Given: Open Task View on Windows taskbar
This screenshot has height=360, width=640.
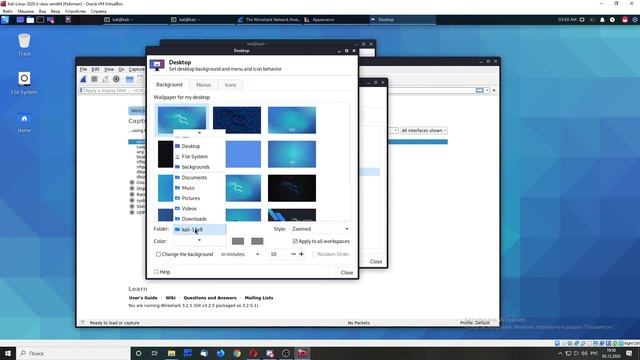Looking at the screenshot, I should click(x=155, y=353).
